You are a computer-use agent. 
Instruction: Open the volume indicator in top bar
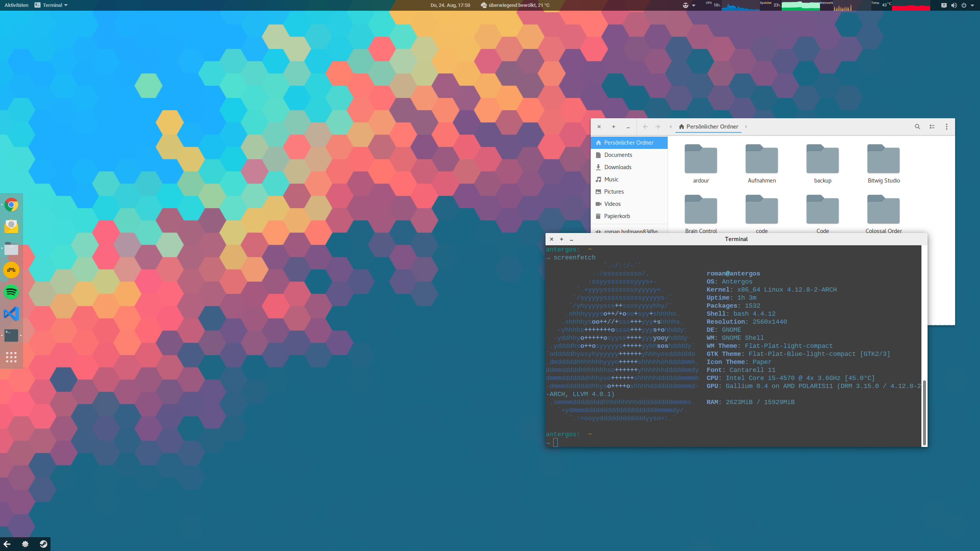click(954, 5)
